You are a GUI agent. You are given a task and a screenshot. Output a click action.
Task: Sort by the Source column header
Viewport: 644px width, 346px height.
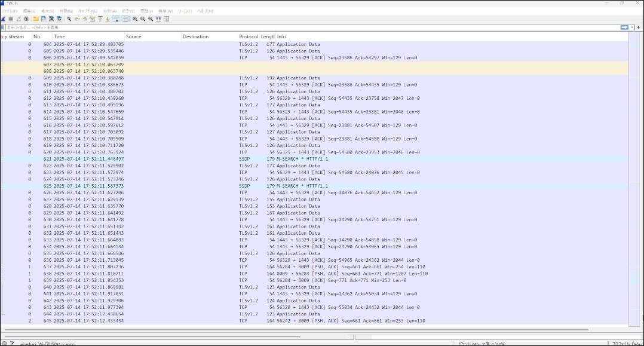point(153,36)
